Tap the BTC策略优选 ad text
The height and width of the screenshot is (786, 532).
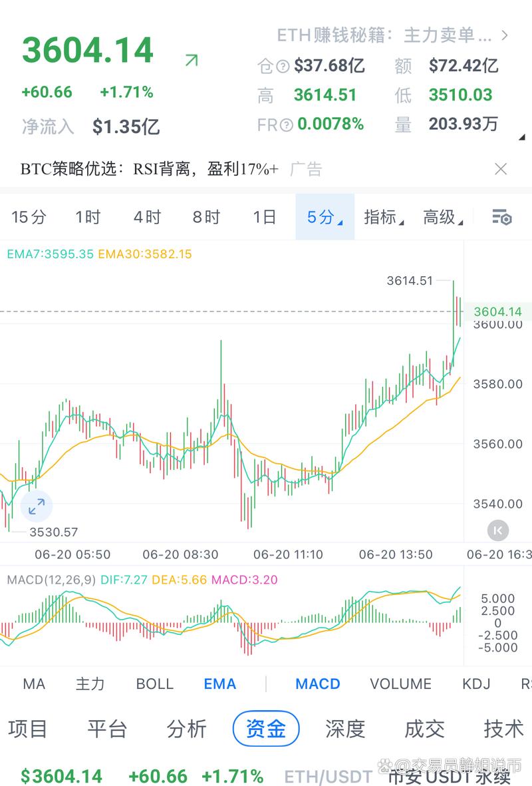[x=149, y=169]
